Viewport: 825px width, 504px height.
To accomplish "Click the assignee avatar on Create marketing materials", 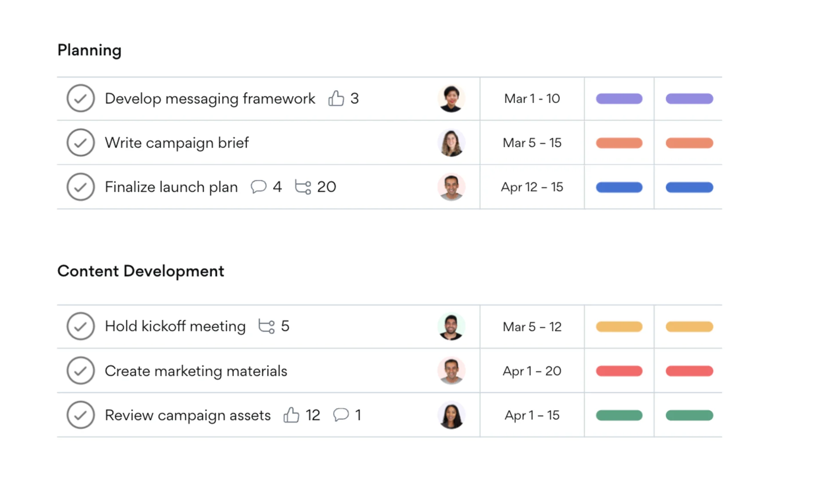I will click(x=452, y=370).
